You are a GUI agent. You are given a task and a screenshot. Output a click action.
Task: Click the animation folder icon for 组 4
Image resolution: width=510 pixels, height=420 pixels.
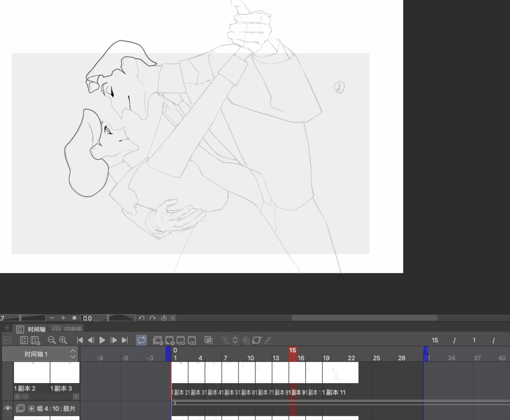[x=20, y=408]
